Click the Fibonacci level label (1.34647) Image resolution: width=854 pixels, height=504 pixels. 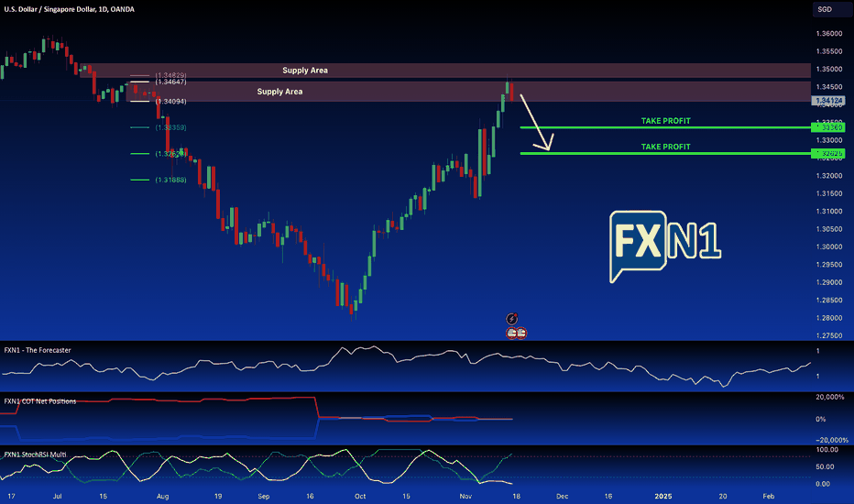tap(171, 82)
